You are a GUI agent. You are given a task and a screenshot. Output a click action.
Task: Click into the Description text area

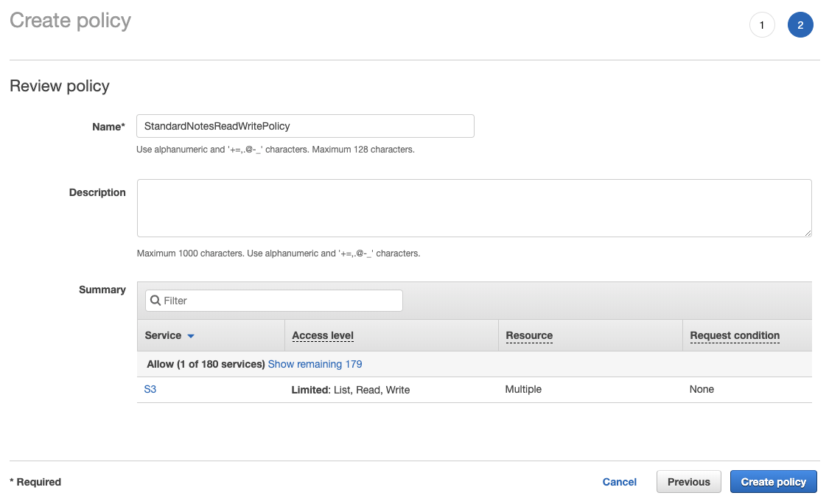click(474, 208)
